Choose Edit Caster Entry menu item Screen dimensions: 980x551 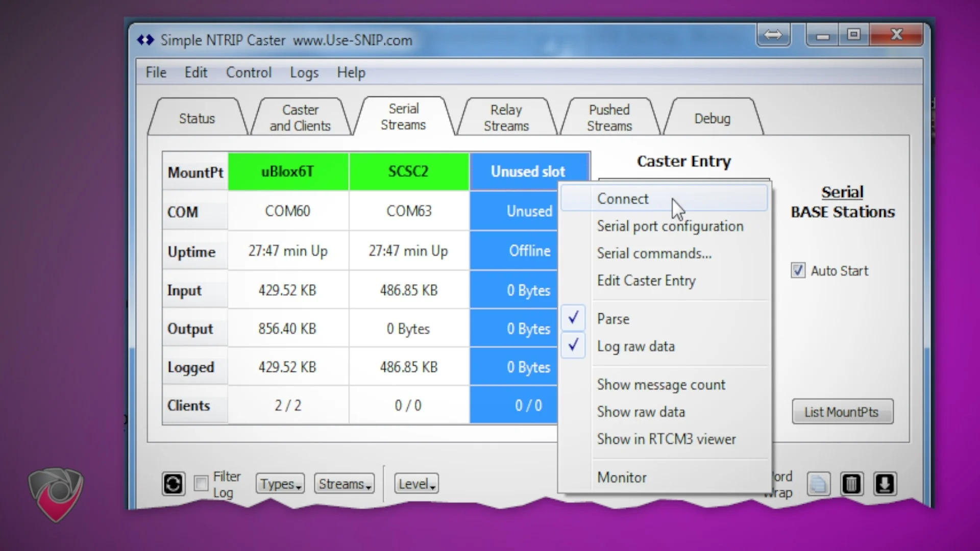[665, 281]
